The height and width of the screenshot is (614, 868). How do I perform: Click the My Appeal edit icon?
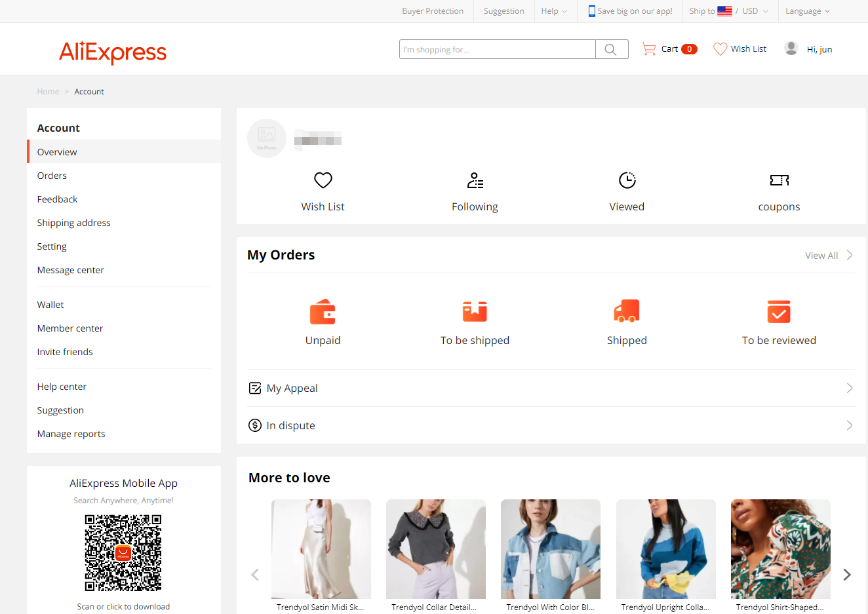(255, 388)
